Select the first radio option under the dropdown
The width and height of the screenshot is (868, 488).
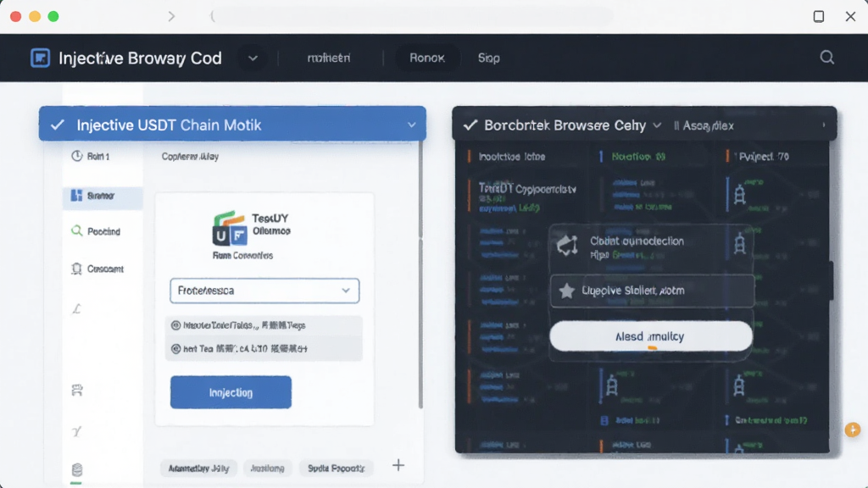click(175, 325)
